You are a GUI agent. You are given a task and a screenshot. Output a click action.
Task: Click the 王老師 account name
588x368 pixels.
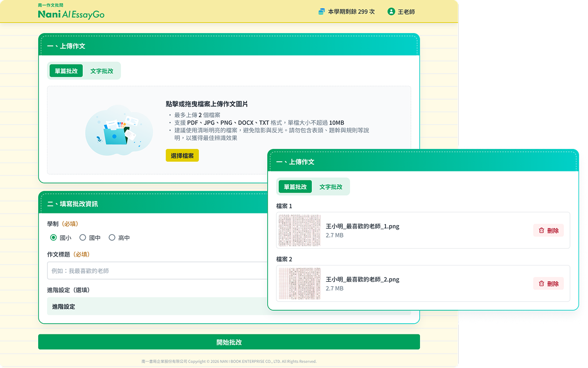coord(406,12)
